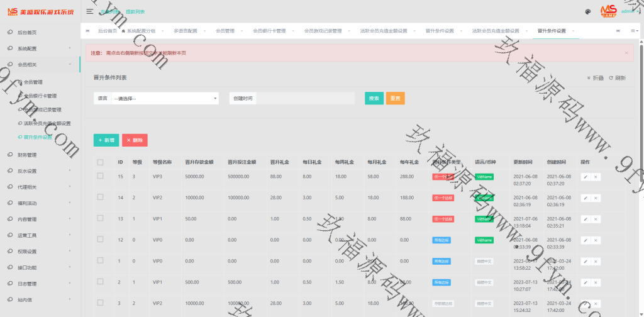Click the delete X for ID 14 row
The width and height of the screenshot is (644, 317).
point(596,197)
